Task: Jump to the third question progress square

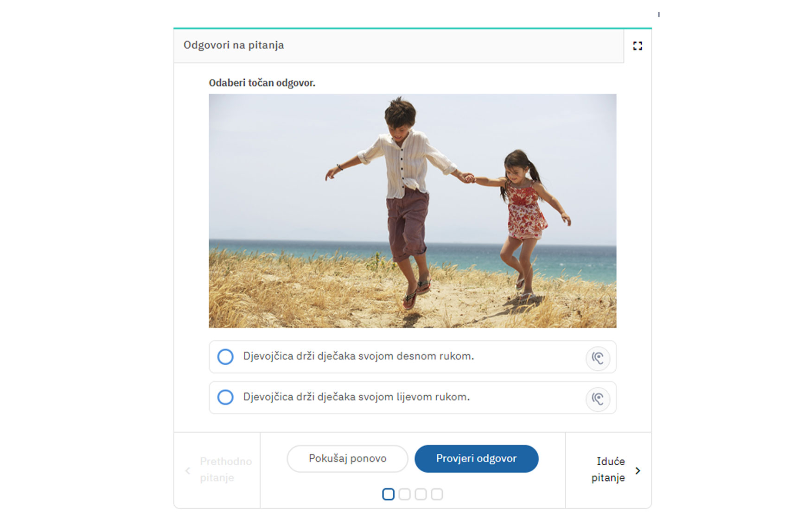Action: (x=421, y=494)
